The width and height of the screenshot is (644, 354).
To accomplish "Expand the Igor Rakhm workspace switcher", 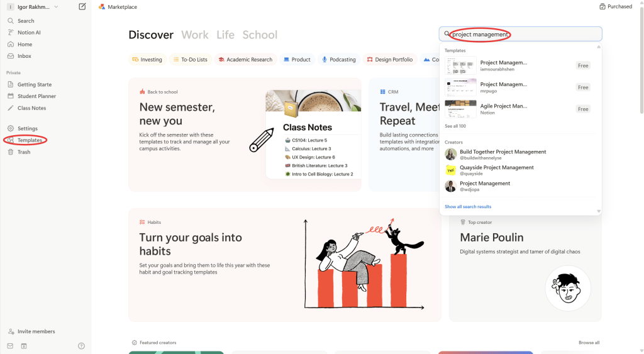I will pos(35,7).
